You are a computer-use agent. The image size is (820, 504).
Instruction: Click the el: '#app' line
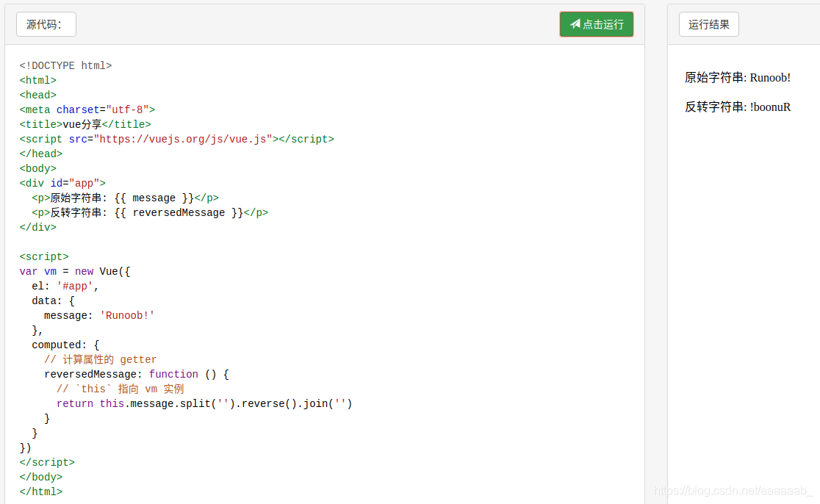[65, 286]
